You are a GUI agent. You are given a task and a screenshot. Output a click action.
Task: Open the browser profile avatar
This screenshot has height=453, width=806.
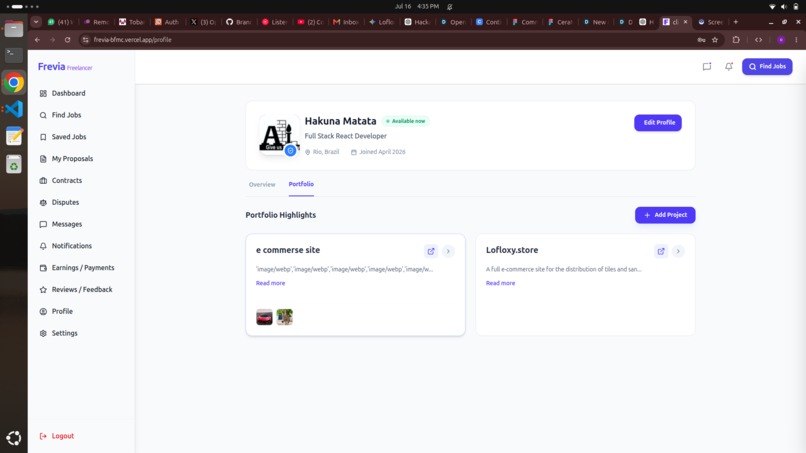781,40
